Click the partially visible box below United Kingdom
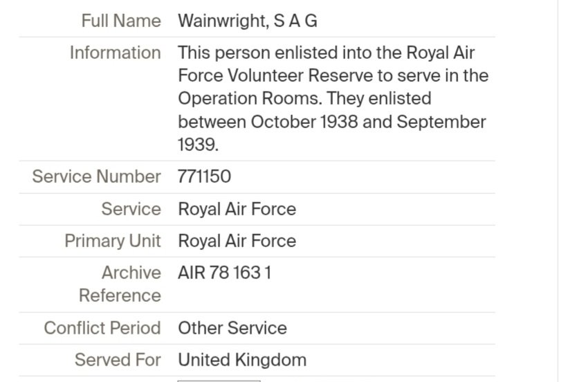This screenshot has height=382, width=588. [219, 380]
